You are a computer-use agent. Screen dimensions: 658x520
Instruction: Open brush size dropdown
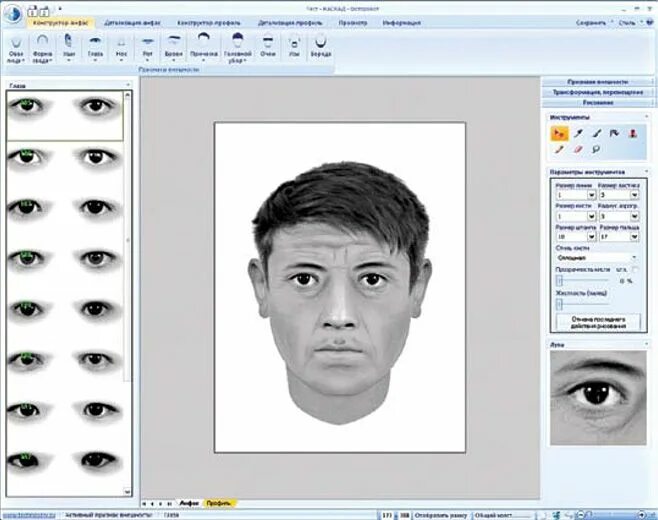[x=591, y=216]
